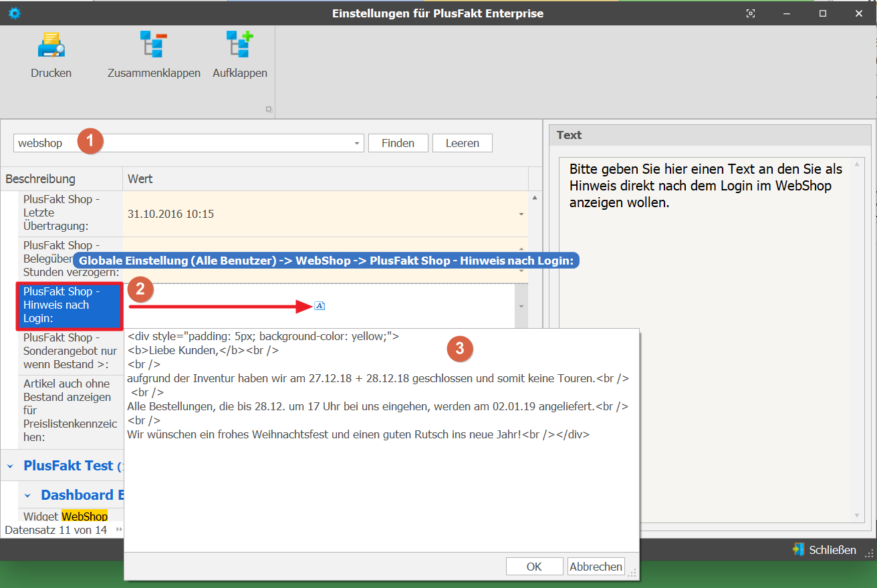This screenshot has height=588, width=877.
Task: Click the focus-mode icon in the title bar
Action: pyautogui.click(x=751, y=13)
